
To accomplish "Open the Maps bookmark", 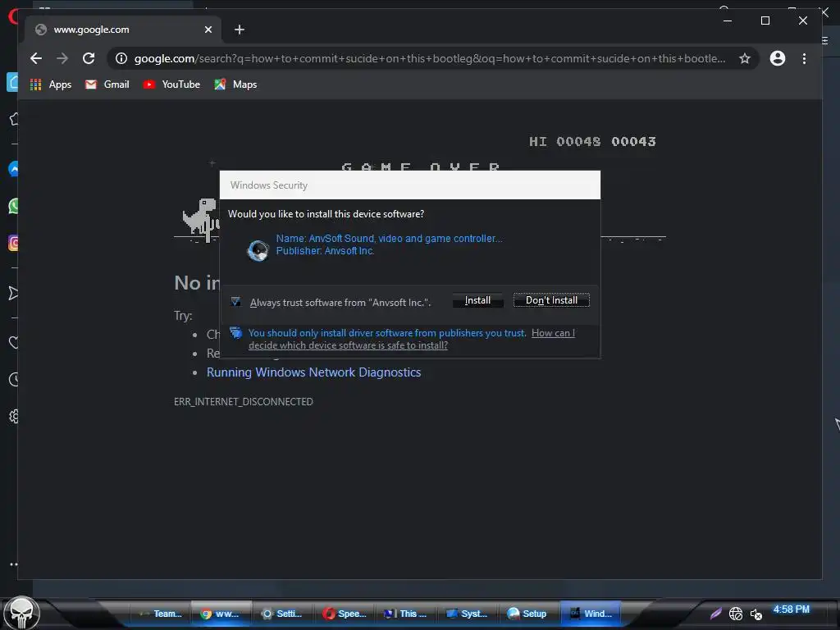I will pyautogui.click(x=235, y=84).
